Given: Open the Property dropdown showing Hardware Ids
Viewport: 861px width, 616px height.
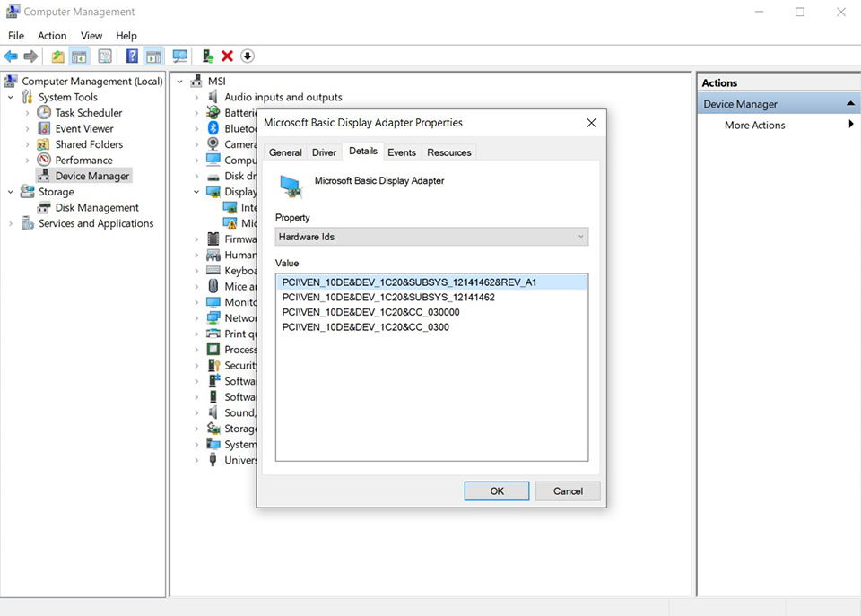Looking at the screenshot, I should tap(431, 237).
